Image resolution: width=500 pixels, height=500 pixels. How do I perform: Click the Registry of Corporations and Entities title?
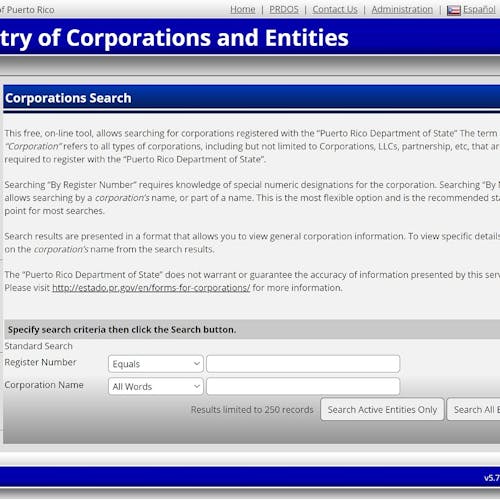pyautogui.click(x=174, y=38)
